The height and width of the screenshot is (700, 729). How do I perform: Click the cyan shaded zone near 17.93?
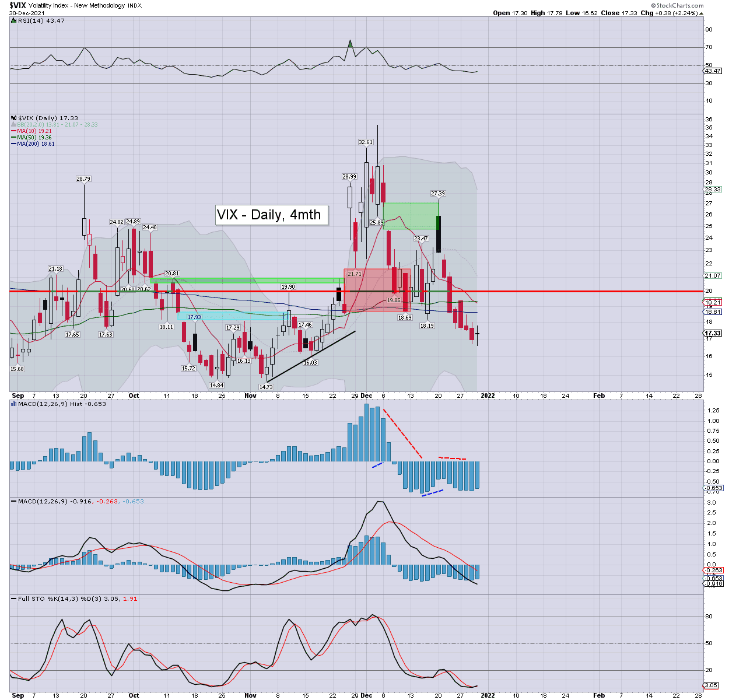coord(233,316)
